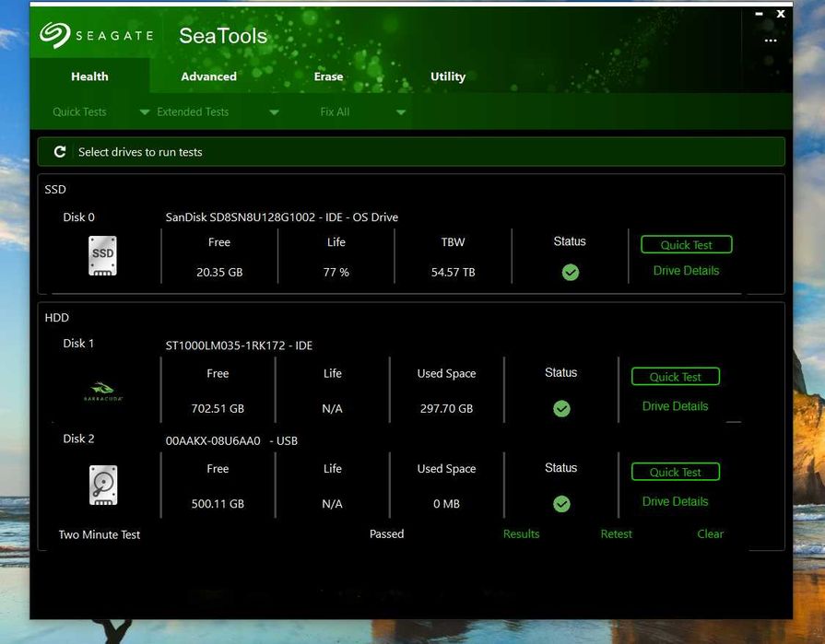Screen dimensions: 825x644
Task: Close the SeaTools window
Action: click(x=781, y=14)
